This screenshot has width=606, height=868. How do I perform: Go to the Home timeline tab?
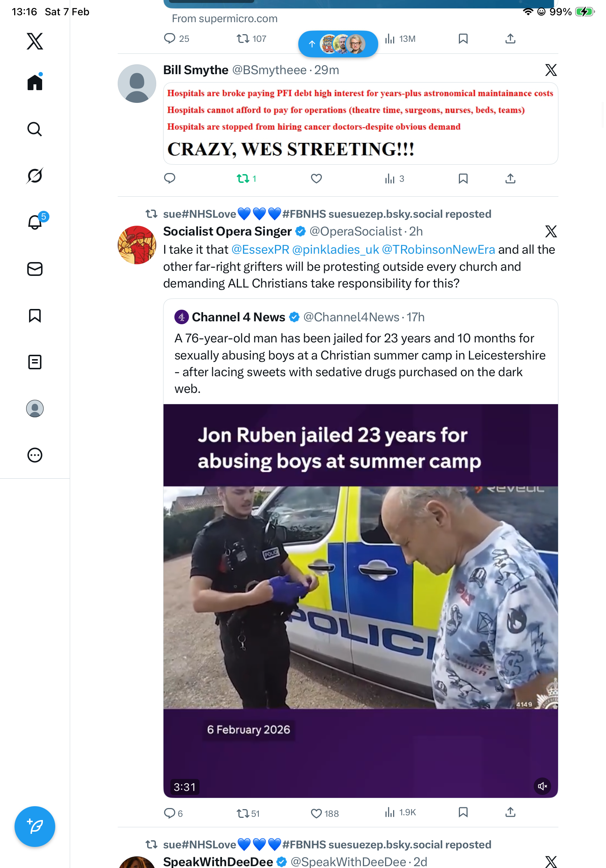click(x=35, y=82)
